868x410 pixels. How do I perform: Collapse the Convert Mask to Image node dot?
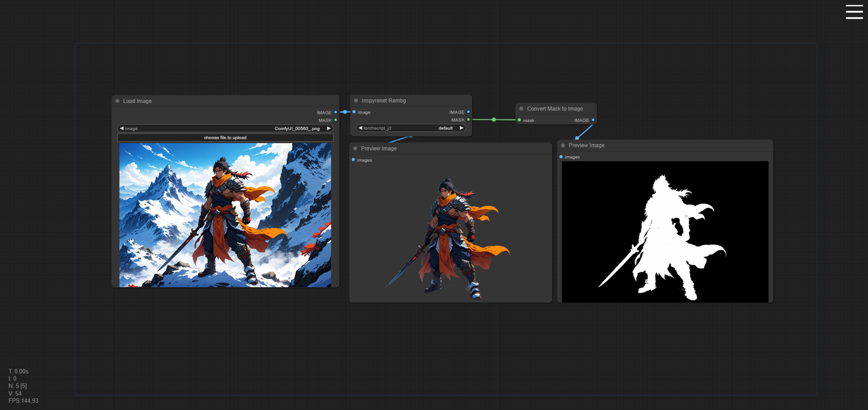coord(521,109)
